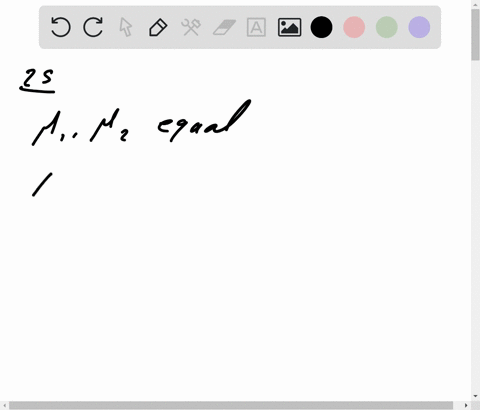Choose the pen drawing tool

tap(158, 27)
